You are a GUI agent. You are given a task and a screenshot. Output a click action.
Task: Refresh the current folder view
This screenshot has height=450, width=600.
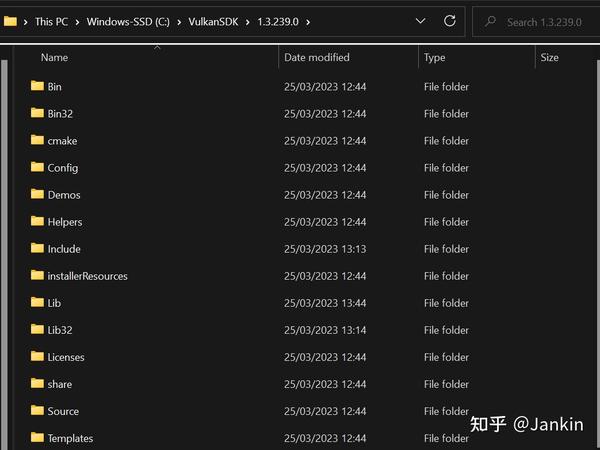click(450, 21)
